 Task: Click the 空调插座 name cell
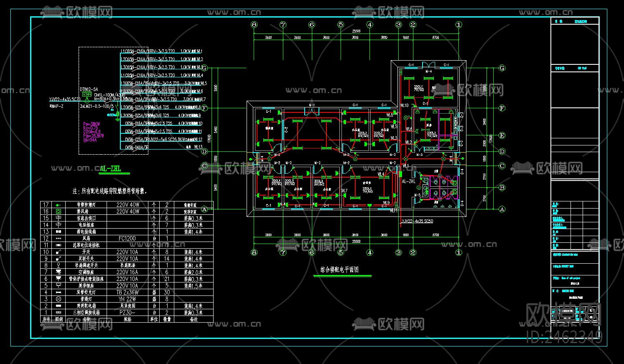click(85, 272)
